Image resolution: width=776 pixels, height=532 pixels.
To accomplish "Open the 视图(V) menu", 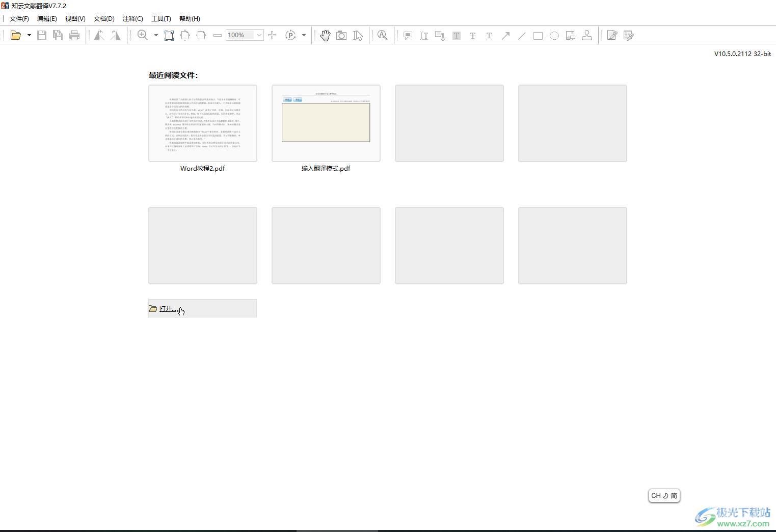I will pyautogui.click(x=75, y=18).
